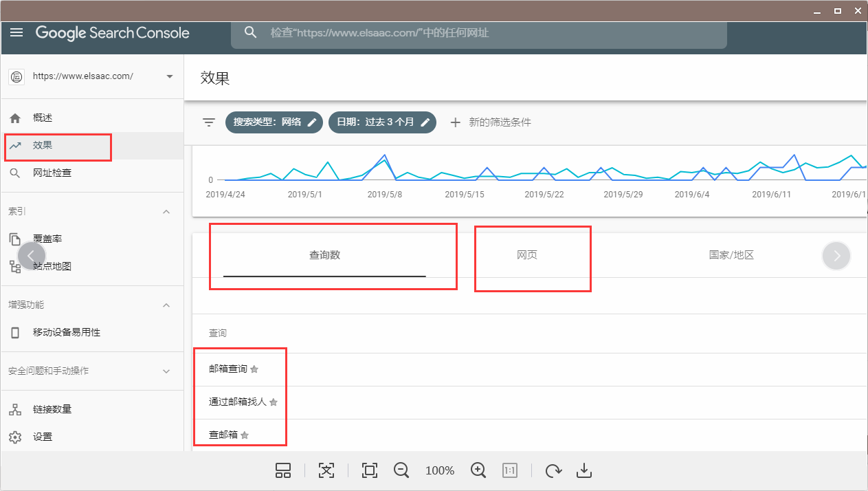Click the 1:1 actual size icon
Viewport: 868px width, 491px height.
(x=510, y=470)
